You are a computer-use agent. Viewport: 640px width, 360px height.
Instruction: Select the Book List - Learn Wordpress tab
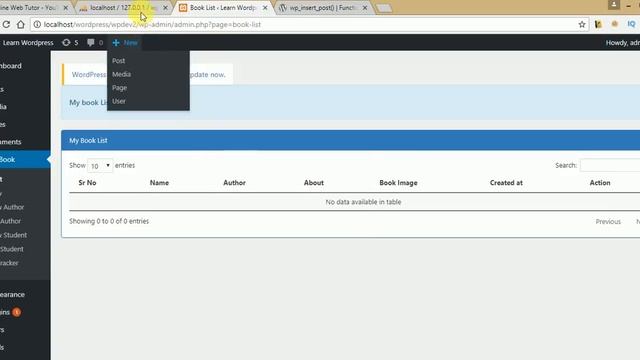(222, 8)
